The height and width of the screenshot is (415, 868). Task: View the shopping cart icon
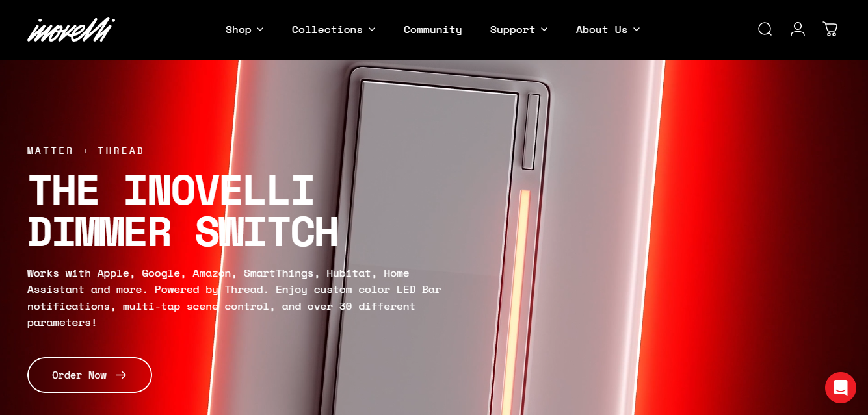pyautogui.click(x=830, y=29)
